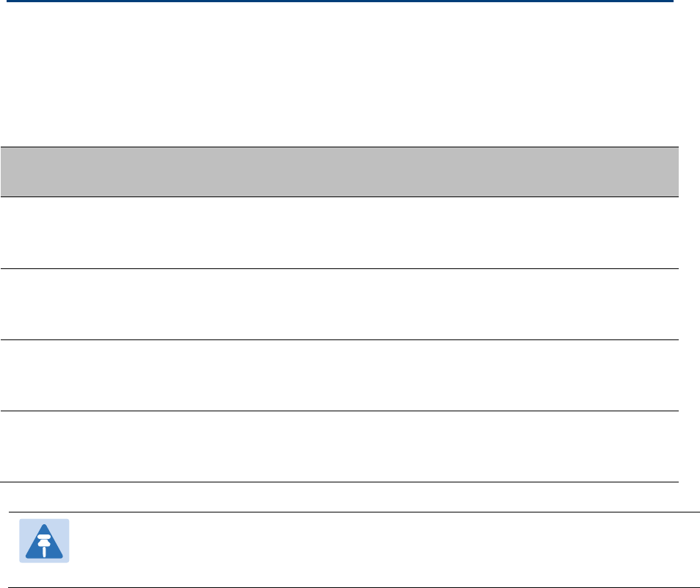
Task: Click the second blank table row
Action: coord(339,304)
